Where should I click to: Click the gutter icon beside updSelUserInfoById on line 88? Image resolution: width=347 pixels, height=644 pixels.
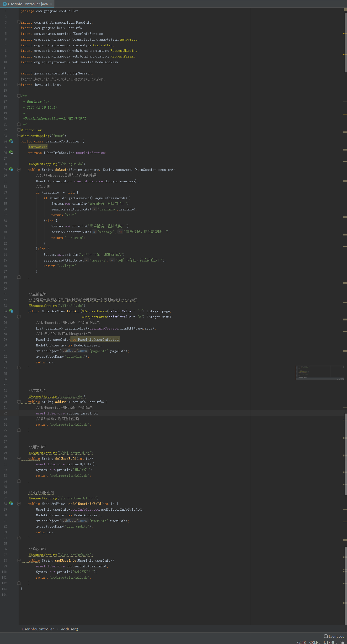pos(11,503)
